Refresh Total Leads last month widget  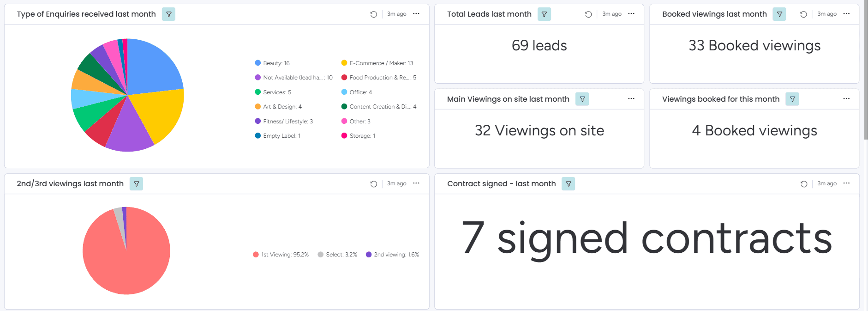point(588,14)
